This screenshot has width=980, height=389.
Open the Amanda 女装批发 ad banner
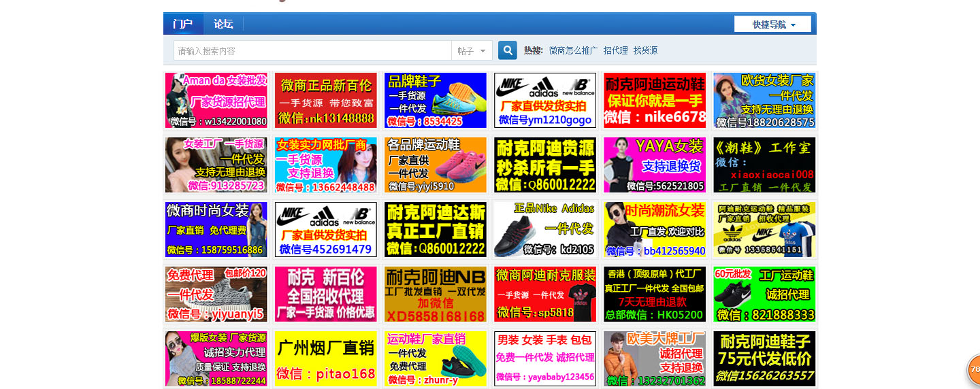(x=216, y=101)
